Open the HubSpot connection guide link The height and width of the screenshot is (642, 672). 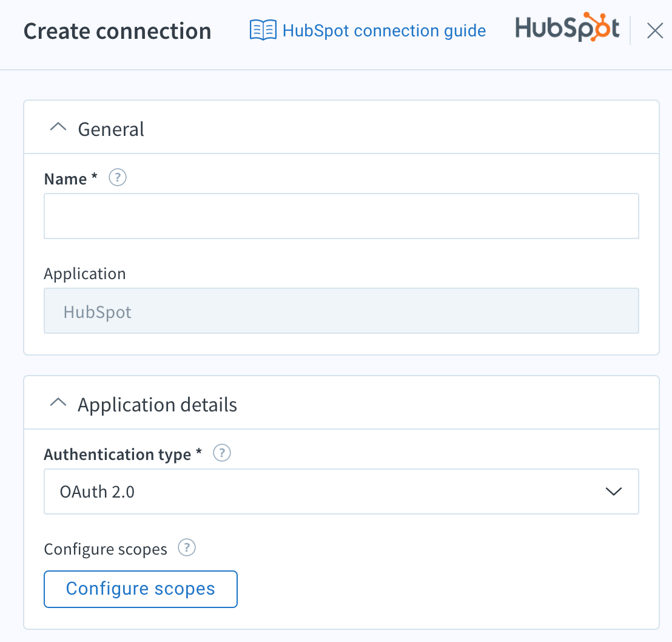(x=384, y=30)
